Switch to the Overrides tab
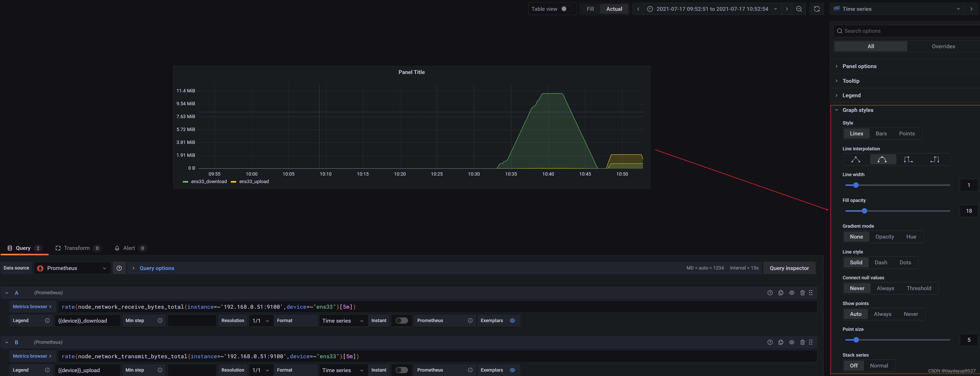 (943, 46)
